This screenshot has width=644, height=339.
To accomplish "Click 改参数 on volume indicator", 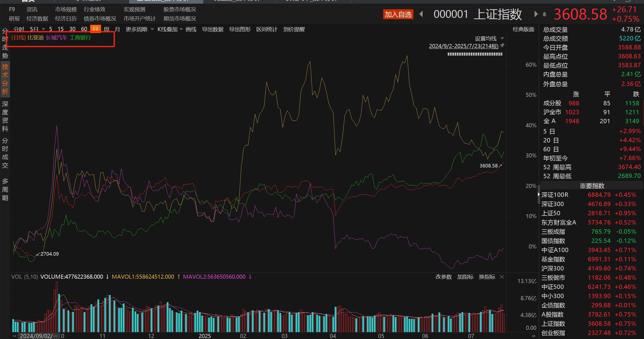I will point(444,277).
